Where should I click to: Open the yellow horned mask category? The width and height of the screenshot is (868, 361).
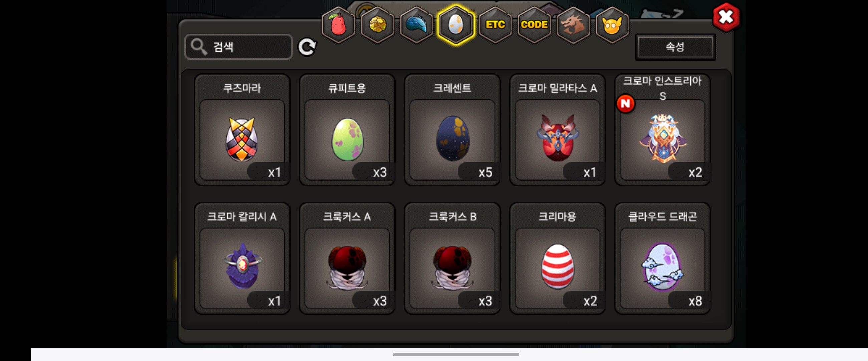click(612, 25)
